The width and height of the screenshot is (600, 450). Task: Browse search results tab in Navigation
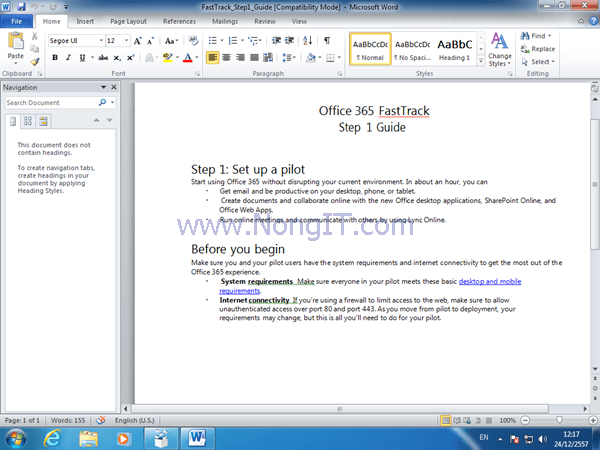pyautogui.click(x=43, y=121)
